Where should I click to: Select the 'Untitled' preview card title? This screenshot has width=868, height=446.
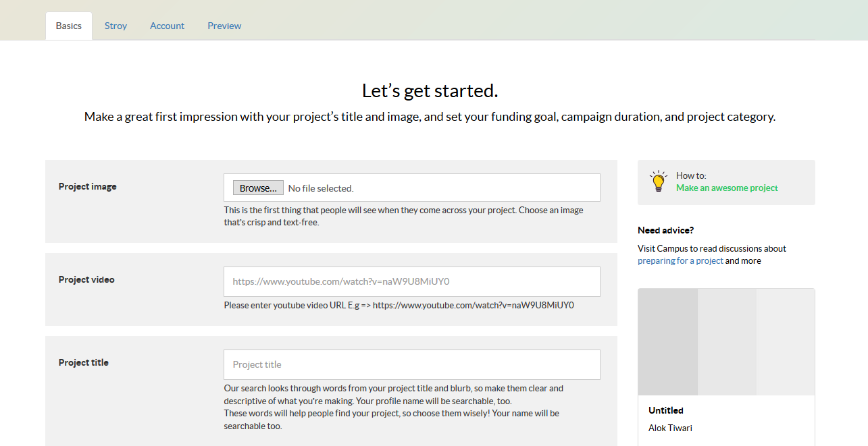click(666, 410)
